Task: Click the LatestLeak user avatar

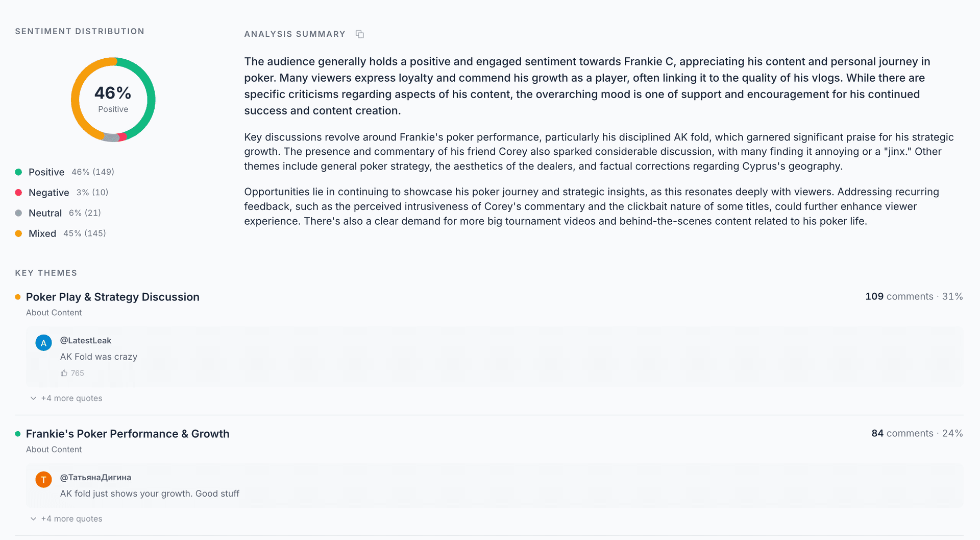Action: pyautogui.click(x=43, y=343)
